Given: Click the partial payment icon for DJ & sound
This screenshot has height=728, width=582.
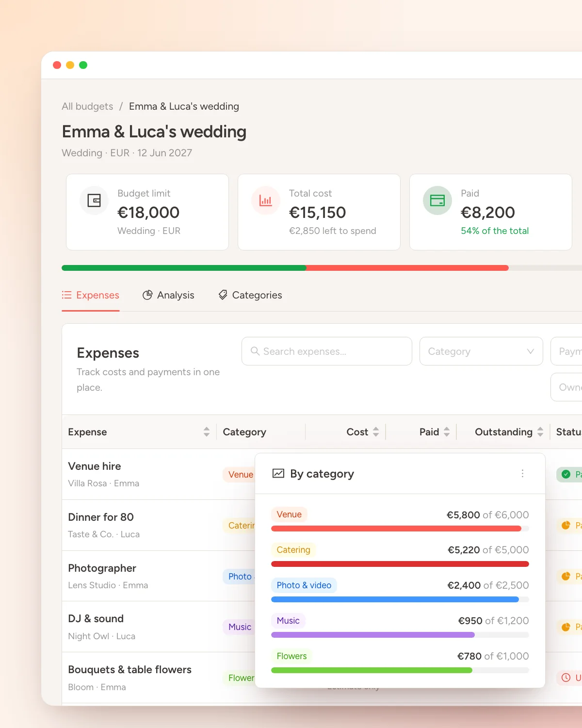Looking at the screenshot, I should (x=566, y=627).
